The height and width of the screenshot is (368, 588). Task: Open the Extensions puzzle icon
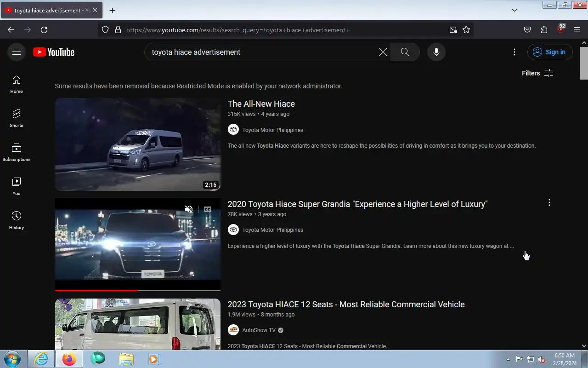pyautogui.click(x=544, y=30)
